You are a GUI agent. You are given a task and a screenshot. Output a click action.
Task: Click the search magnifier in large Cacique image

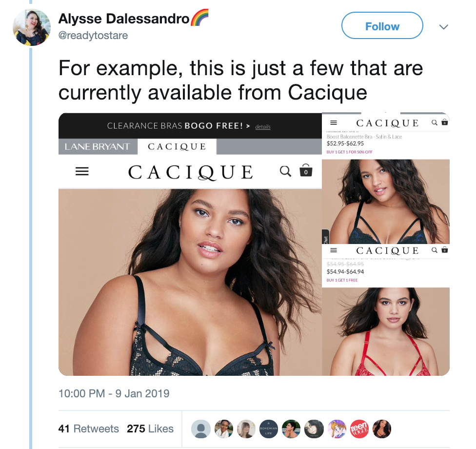point(285,171)
